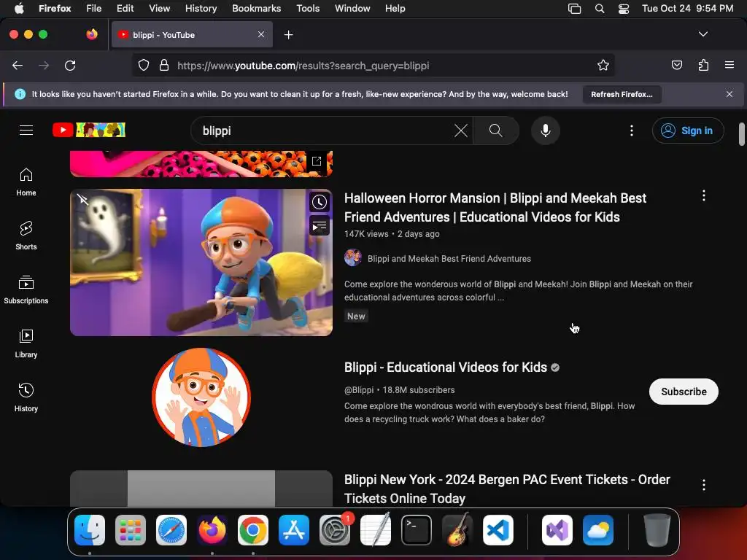This screenshot has width=747, height=560.
Task: Open Library from the sidebar
Action: 26,343
